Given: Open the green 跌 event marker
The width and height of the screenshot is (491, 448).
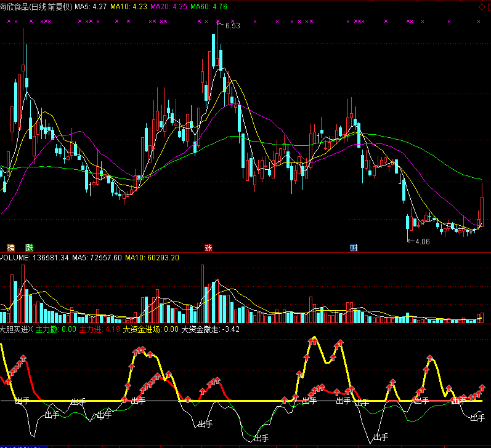Looking at the screenshot, I should [x=29, y=247].
